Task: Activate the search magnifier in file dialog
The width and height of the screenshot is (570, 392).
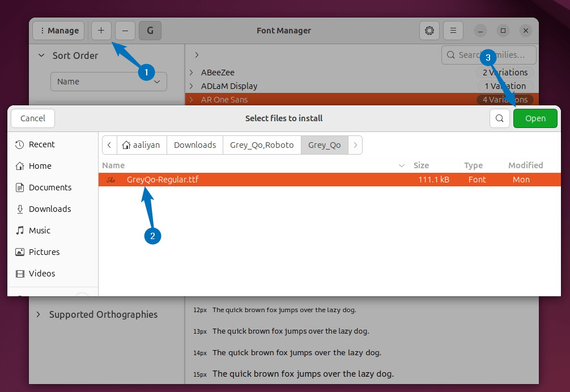Action: 499,118
